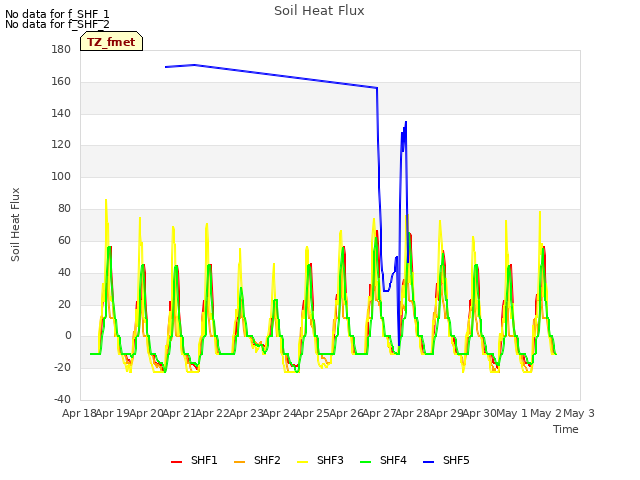This screenshot has height=480, width=640.
Task: Click the 'No data for f_SHF_2' message
Action: click(57, 24)
